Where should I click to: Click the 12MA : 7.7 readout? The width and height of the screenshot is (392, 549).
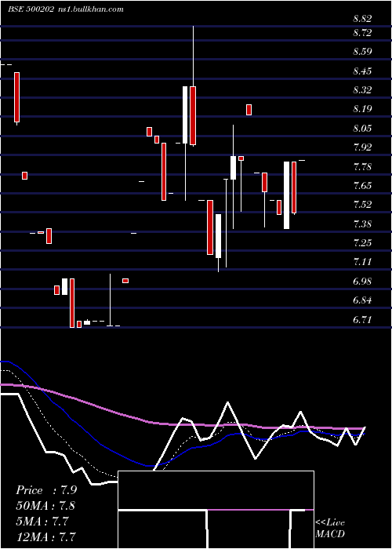45,537
